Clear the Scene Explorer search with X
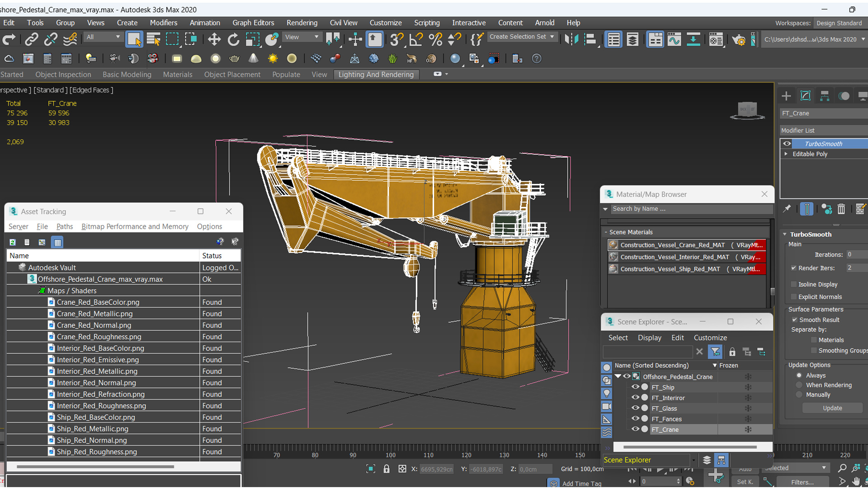The image size is (868, 488). coord(699,352)
